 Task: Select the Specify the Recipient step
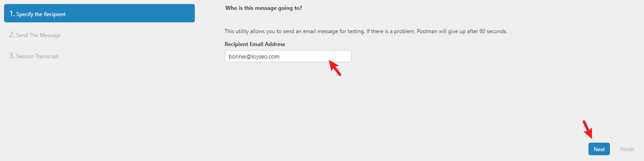pyautogui.click(x=99, y=13)
